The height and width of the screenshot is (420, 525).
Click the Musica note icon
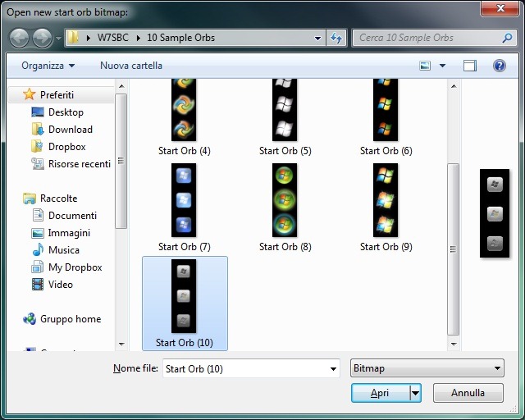pyautogui.click(x=38, y=249)
